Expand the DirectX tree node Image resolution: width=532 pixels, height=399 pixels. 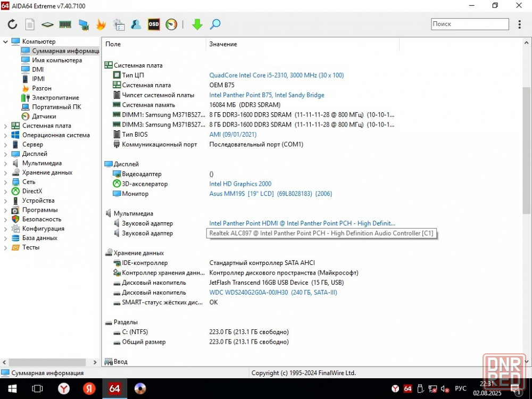[5, 192]
